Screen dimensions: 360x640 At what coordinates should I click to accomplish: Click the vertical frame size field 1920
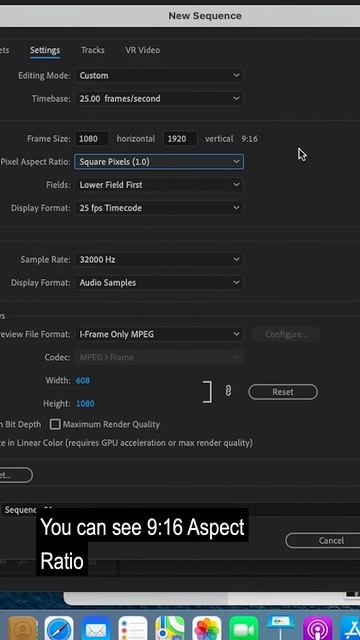[180, 139]
